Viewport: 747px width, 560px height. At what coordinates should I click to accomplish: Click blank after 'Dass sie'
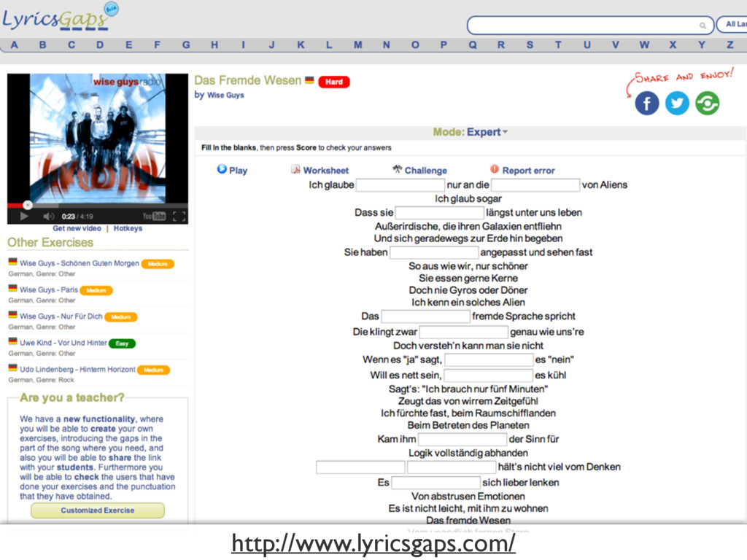[x=440, y=213]
